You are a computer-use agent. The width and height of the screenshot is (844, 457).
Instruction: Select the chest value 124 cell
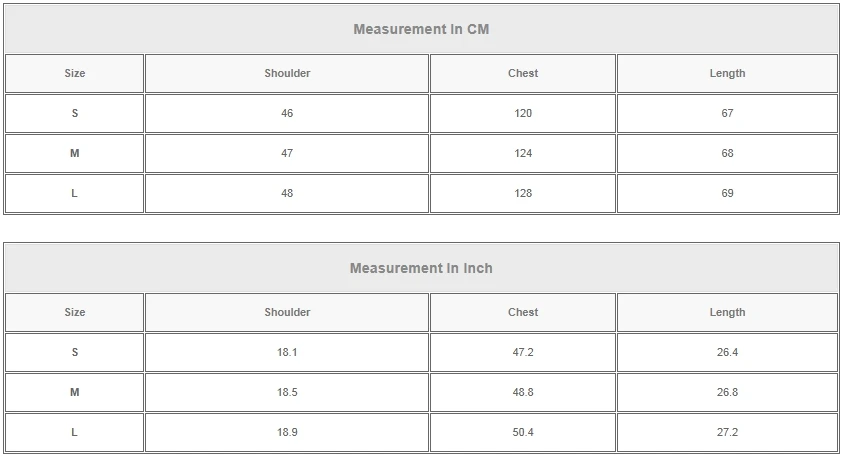(523, 153)
